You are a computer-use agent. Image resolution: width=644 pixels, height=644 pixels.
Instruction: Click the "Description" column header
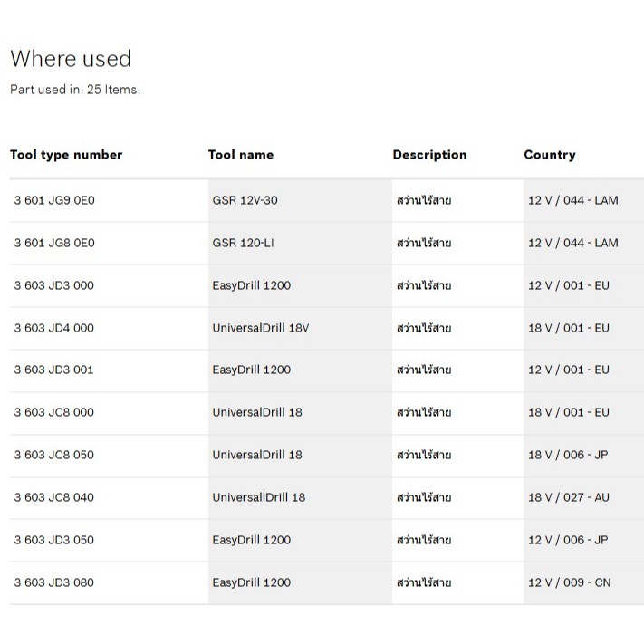429,155
